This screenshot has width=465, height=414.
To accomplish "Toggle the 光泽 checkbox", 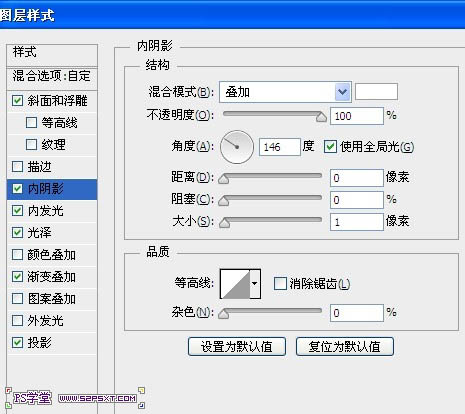I will pyautogui.click(x=17, y=233).
